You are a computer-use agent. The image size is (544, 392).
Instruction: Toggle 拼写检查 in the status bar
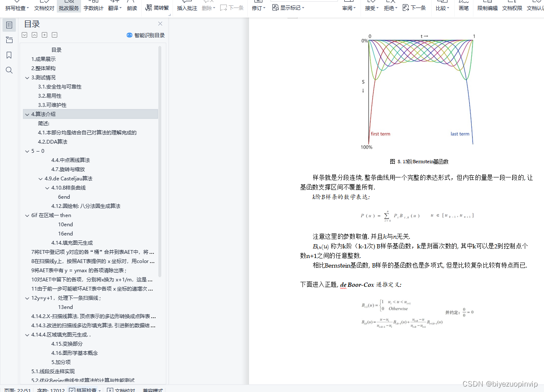tap(84, 390)
